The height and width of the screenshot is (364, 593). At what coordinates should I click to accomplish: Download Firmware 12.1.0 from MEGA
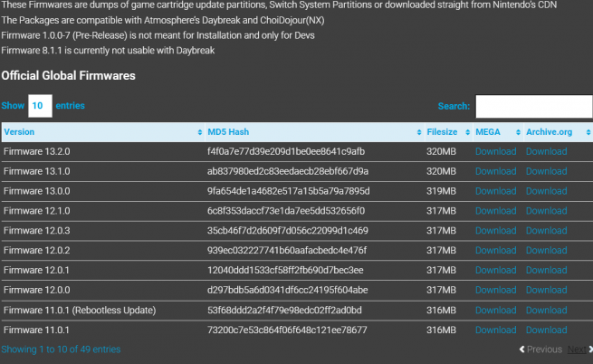click(x=495, y=211)
